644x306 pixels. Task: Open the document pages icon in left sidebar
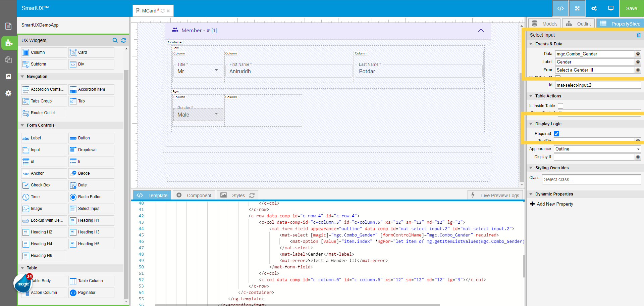click(x=8, y=26)
